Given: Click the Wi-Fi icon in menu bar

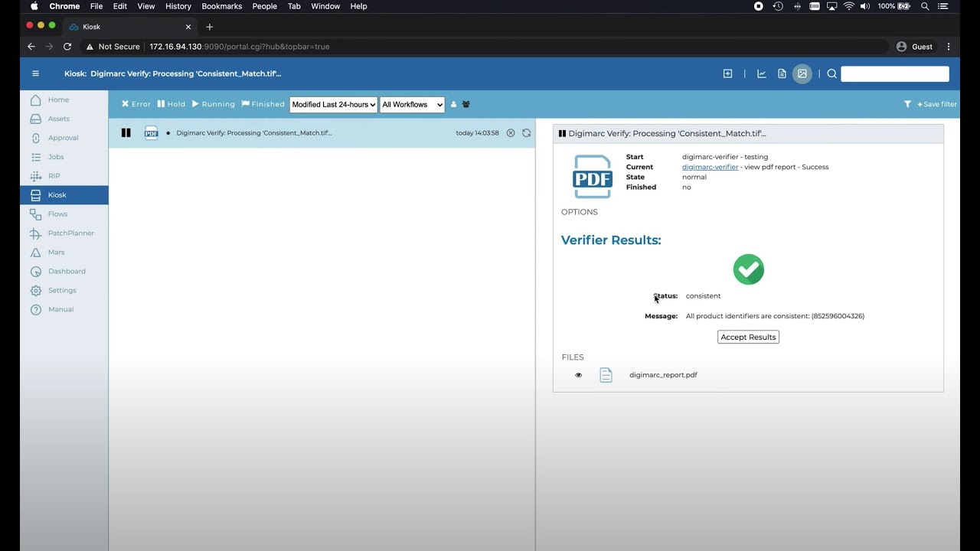Looking at the screenshot, I should [848, 6].
